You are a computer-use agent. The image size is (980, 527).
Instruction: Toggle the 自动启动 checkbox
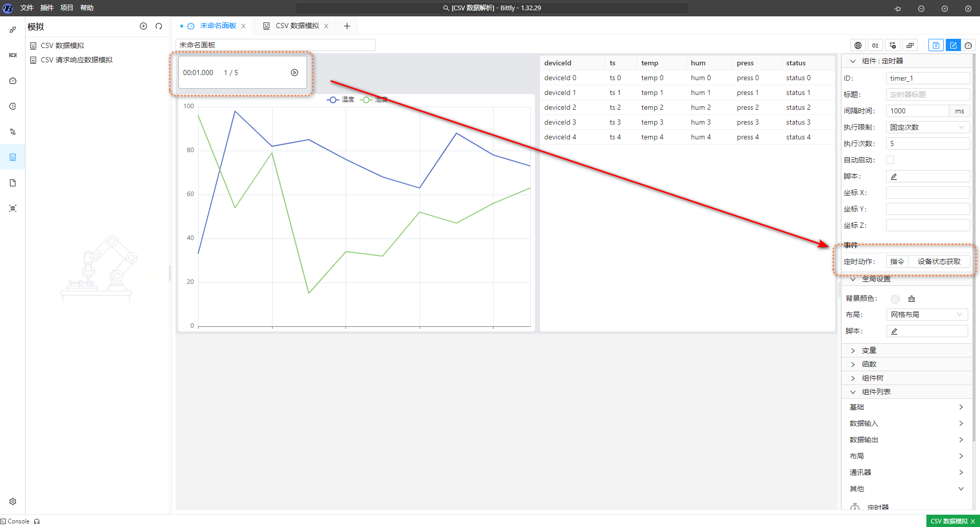point(890,160)
